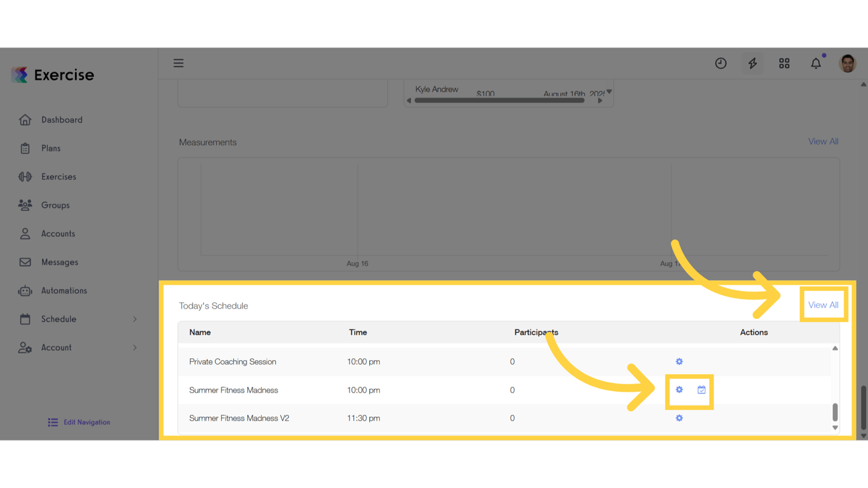Open settings gear for Summer Fitness Madness
Viewport: 868px width, 488px height.
[x=679, y=390]
